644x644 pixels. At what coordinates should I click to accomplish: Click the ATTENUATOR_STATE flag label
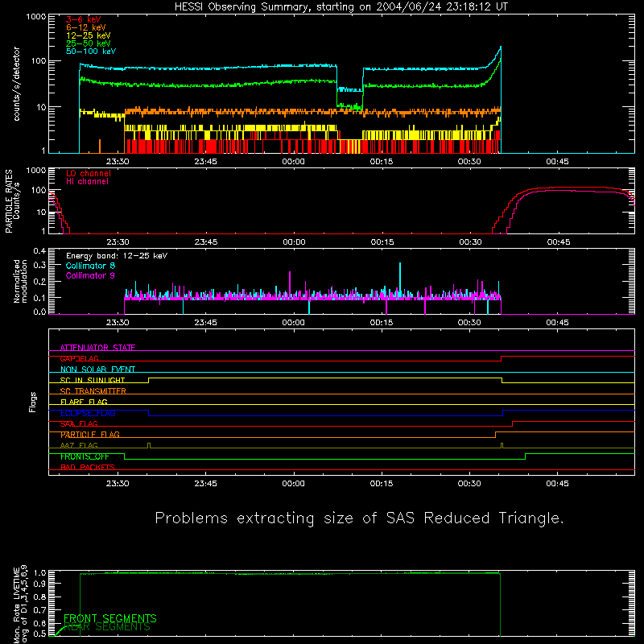[x=97, y=348]
